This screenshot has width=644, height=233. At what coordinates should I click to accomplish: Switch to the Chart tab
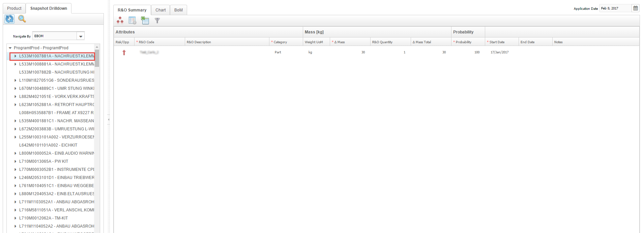(x=160, y=10)
